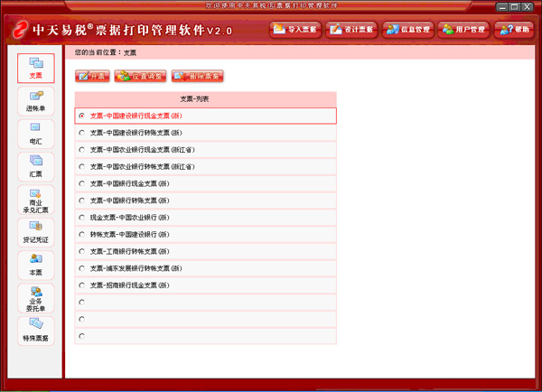Image resolution: width=542 pixels, height=392 pixels.
Task: Choose 支票-中国农业银行现金支票(浙江省) radio option
Action: coord(82,150)
